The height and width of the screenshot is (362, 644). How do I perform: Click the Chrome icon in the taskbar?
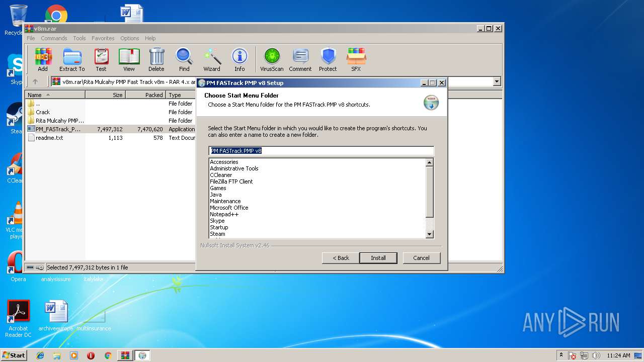pyautogui.click(x=108, y=355)
